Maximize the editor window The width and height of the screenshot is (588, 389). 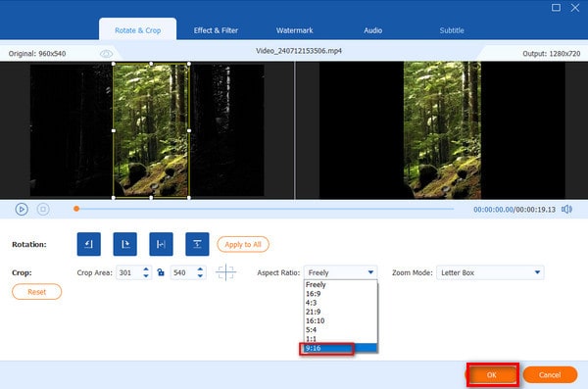[x=556, y=8]
